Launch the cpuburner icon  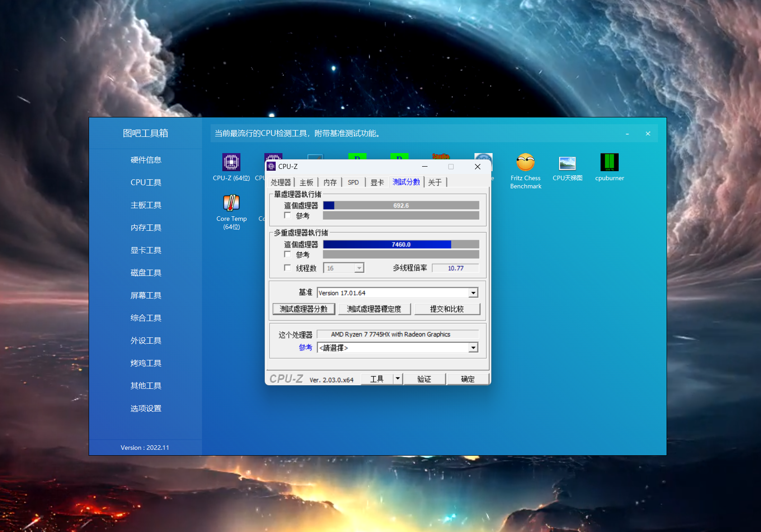coord(610,167)
